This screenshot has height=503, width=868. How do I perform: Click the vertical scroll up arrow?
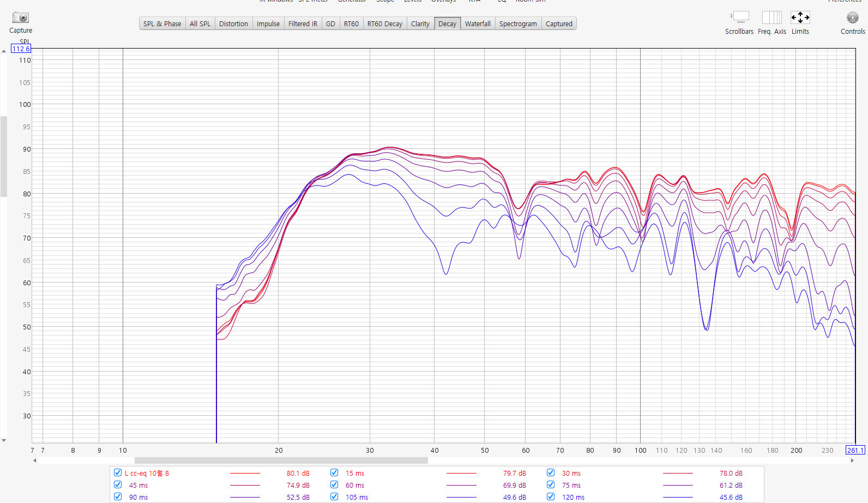pos(4,51)
